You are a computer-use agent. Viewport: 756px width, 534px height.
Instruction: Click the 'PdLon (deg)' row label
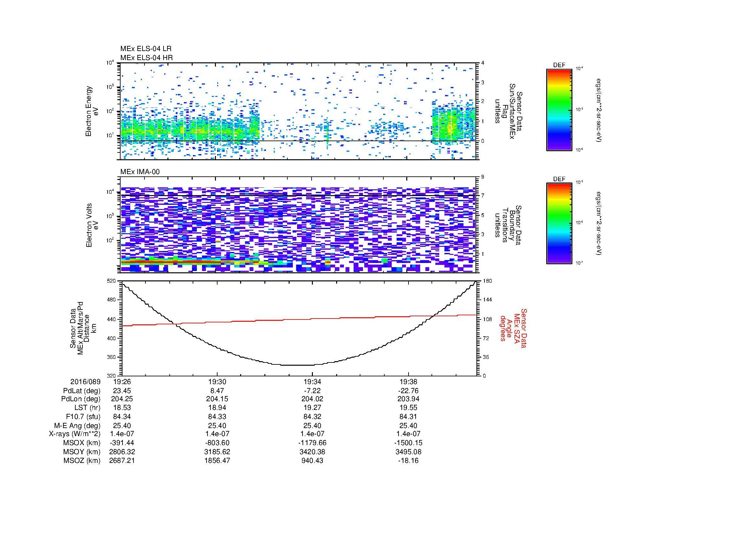(x=81, y=399)
